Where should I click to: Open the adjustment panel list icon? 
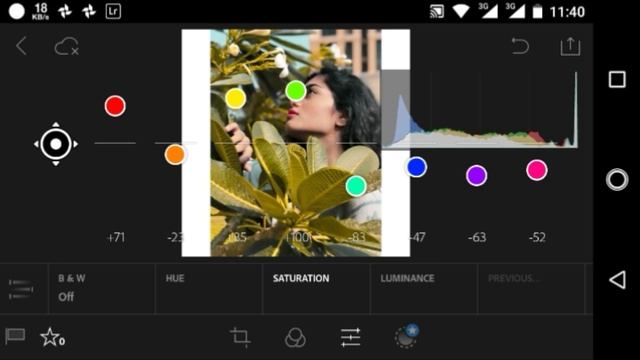pyautogui.click(x=21, y=289)
